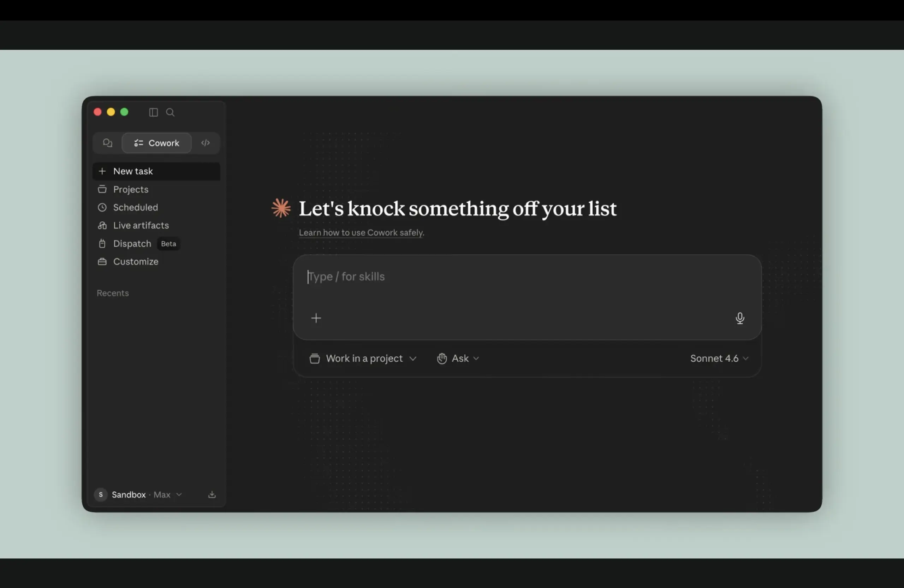The image size is (904, 588).
Task: Maximize the window with the green button
Action: (124, 112)
